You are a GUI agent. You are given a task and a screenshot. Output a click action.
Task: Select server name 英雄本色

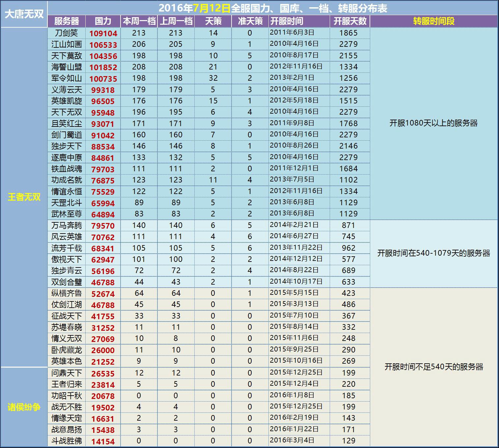point(67,361)
